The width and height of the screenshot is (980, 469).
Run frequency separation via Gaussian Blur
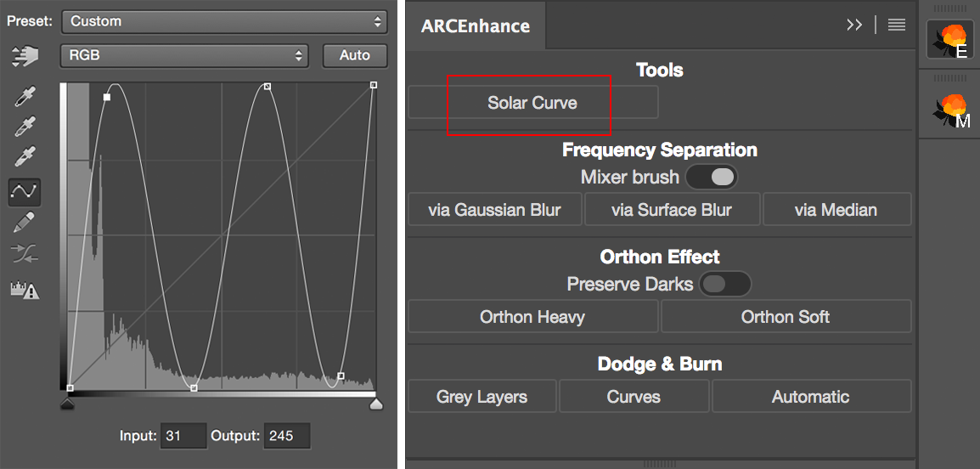click(494, 210)
